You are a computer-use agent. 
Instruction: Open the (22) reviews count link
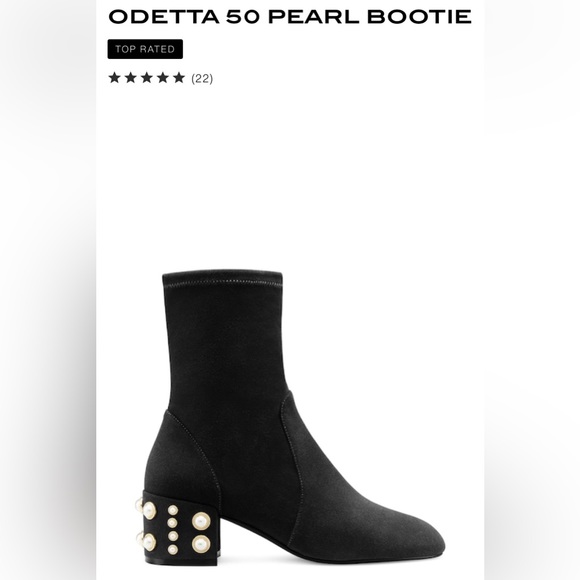202,78
